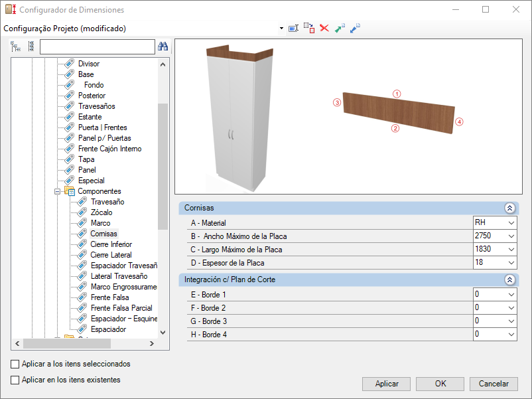Click the copy configuration icon in the toolbar

coord(308,28)
